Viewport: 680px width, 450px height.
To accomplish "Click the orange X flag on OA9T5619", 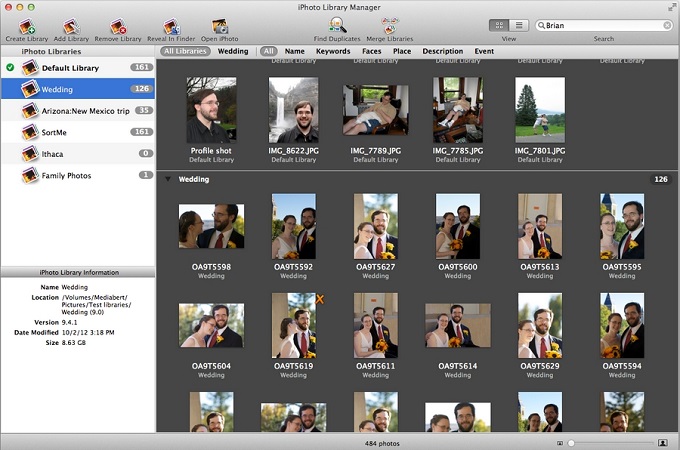I will pos(320,299).
